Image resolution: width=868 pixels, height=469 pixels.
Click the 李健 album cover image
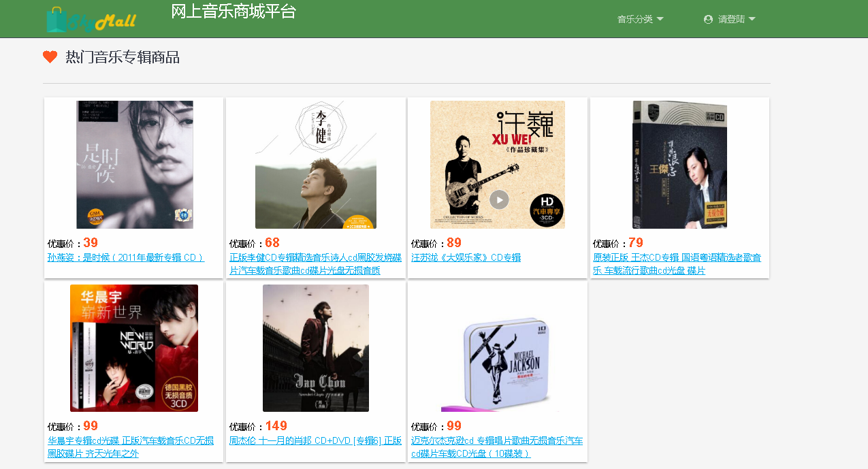point(316,165)
